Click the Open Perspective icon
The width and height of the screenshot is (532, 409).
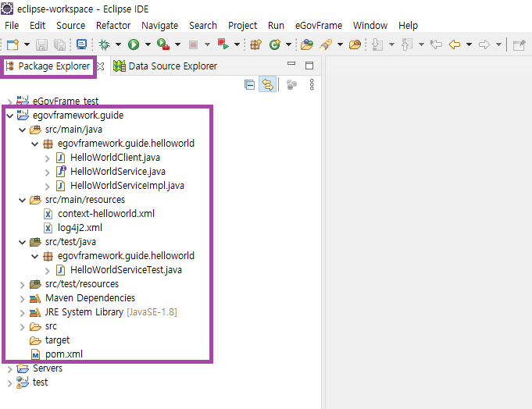[x=519, y=44]
